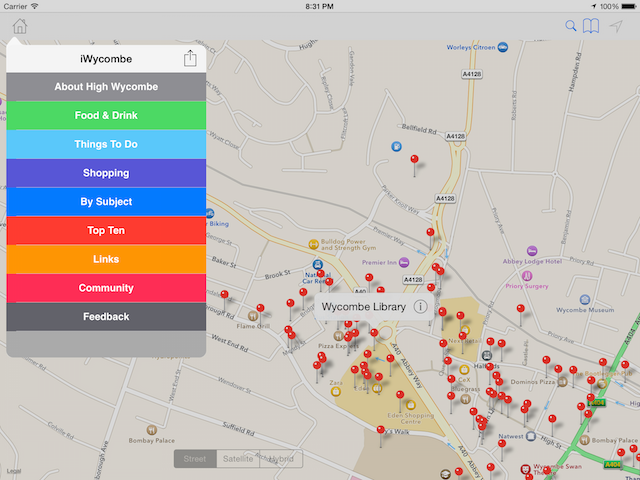The height and width of the screenshot is (480, 640).
Task: Tap the Priory Surgery map icon
Action: (x=527, y=276)
